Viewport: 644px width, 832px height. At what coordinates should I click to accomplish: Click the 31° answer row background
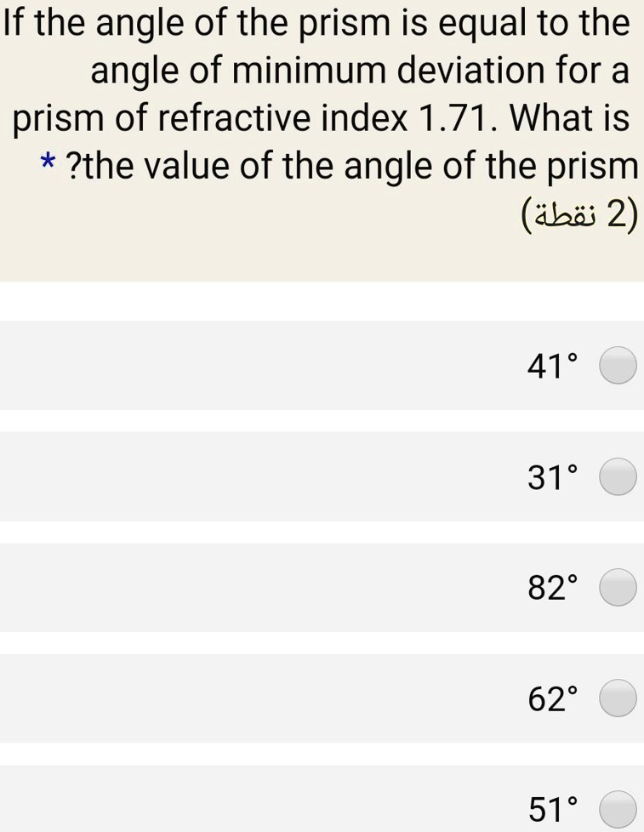point(255,477)
